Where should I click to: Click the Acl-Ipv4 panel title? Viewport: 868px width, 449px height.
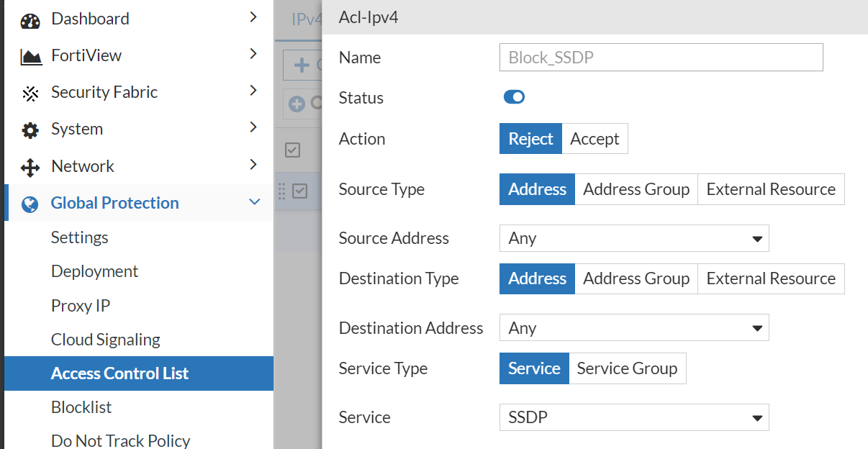pos(369,17)
